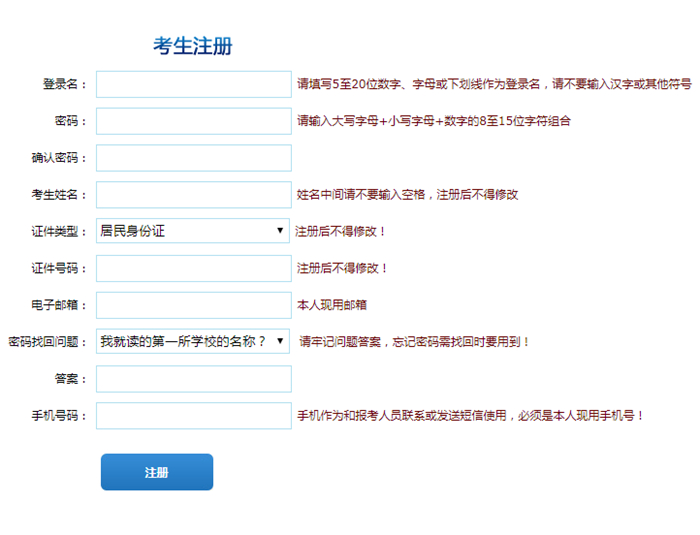Select the 考生姓名 text box
Screen dimensions: 700x535
[194, 195]
